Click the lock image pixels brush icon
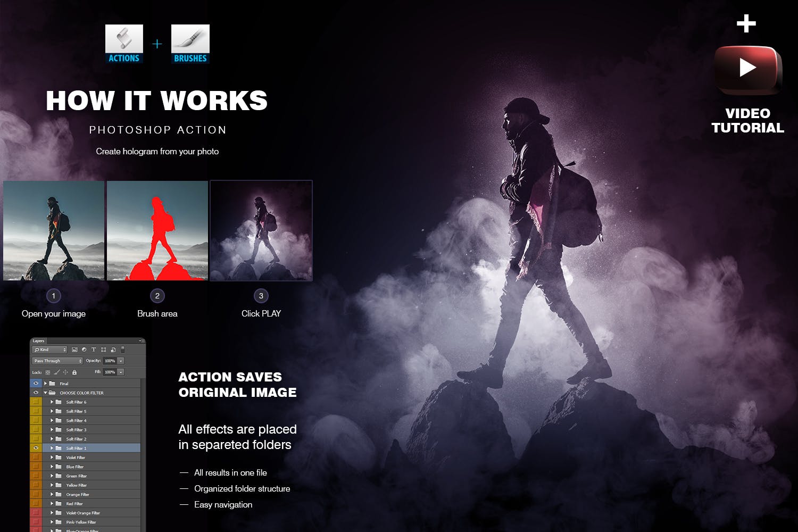The image size is (798, 532). pyautogui.click(x=56, y=372)
